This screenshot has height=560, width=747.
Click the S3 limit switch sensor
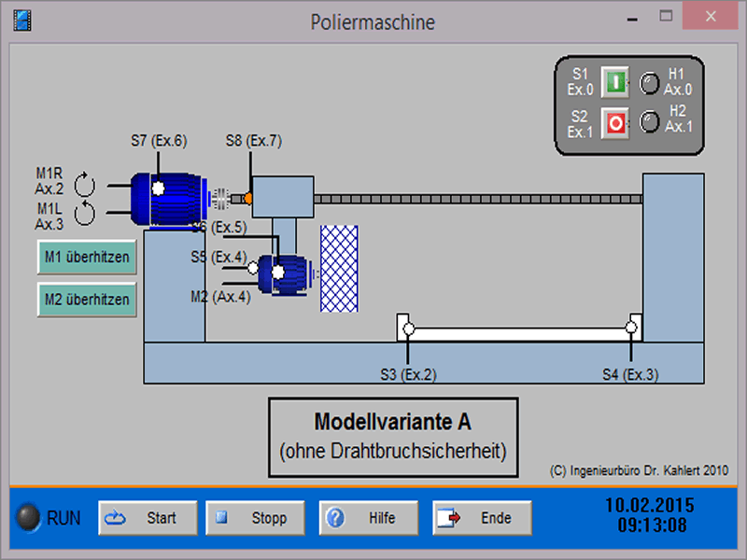tap(408, 329)
